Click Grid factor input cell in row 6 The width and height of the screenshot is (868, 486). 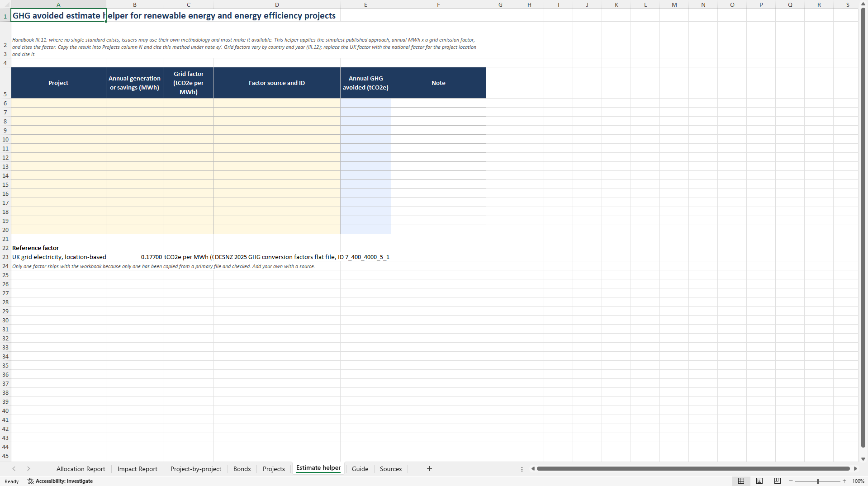[x=188, y=103]
